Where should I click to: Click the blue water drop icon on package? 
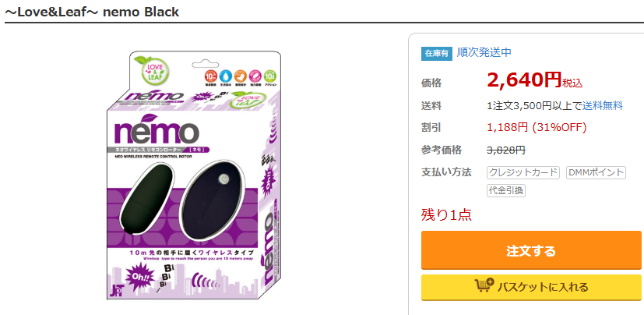tap(226, 76)
